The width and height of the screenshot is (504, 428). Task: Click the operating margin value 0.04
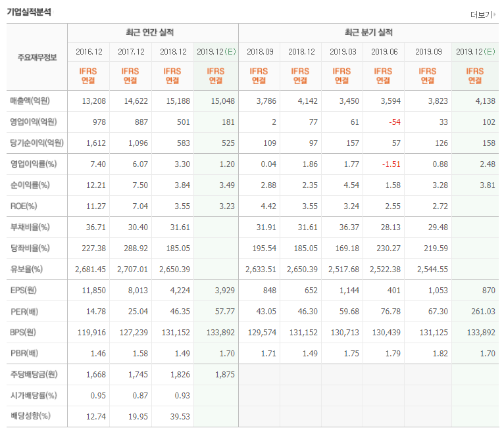click(x=268, y=164)
